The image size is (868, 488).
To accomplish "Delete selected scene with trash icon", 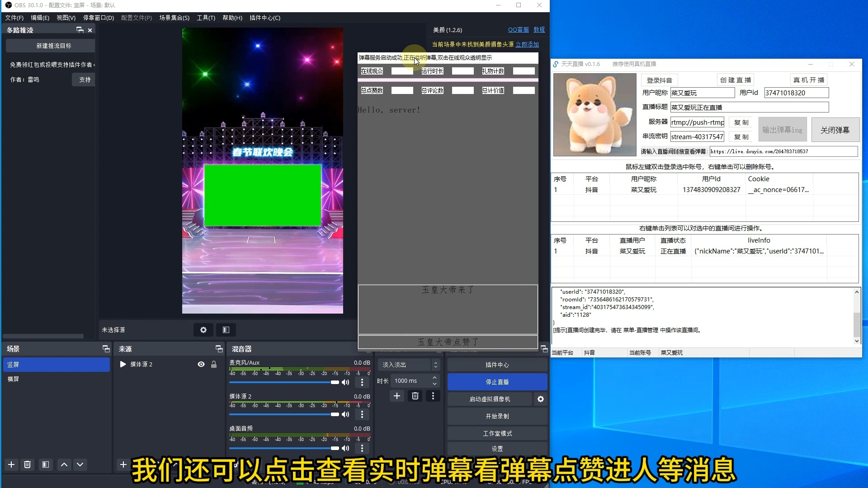I will [27, 465].
